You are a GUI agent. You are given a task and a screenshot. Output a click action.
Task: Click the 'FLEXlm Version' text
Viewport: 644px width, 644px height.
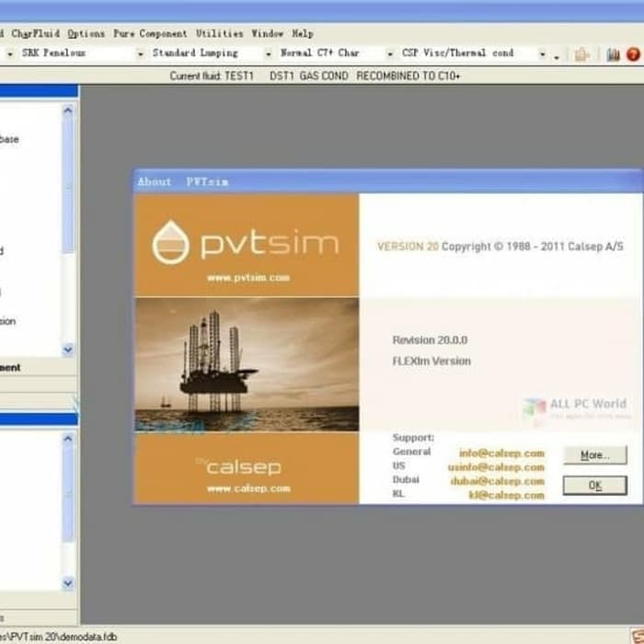pyautogui.click(x=431, y=361)
